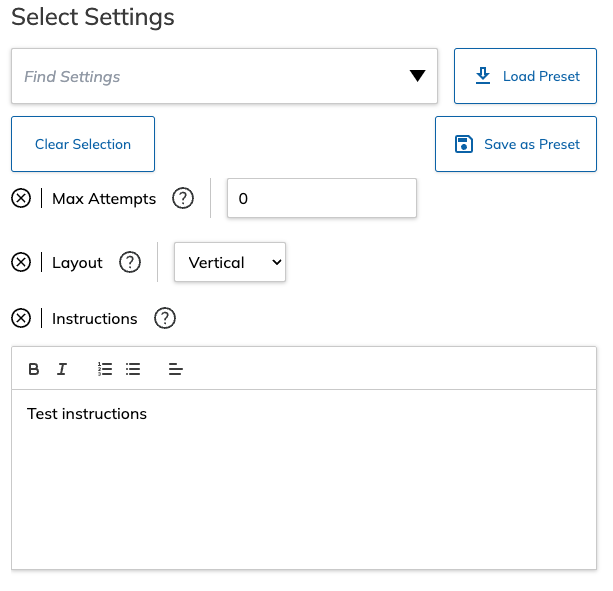Show help for Max Attempts
Image resolution: width=613 pixels, height=591 pixels.
pyautogui.click(x=182, y=198)
